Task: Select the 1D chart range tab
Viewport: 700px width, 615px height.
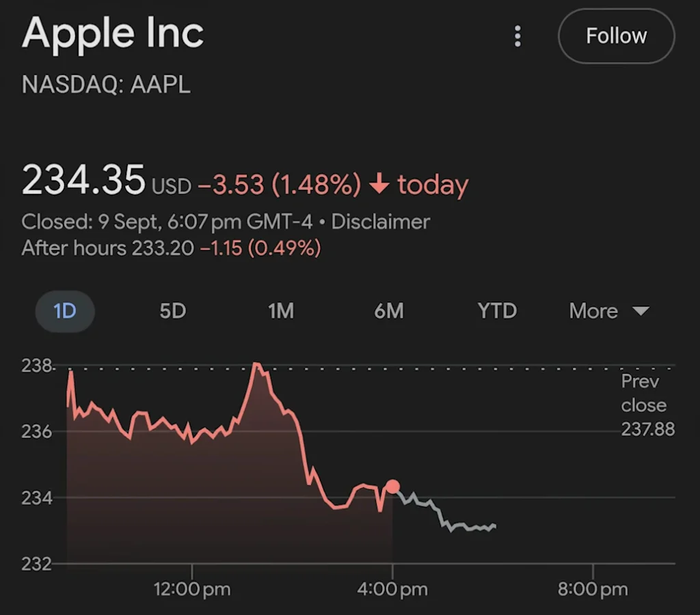Action: point(64,311)
